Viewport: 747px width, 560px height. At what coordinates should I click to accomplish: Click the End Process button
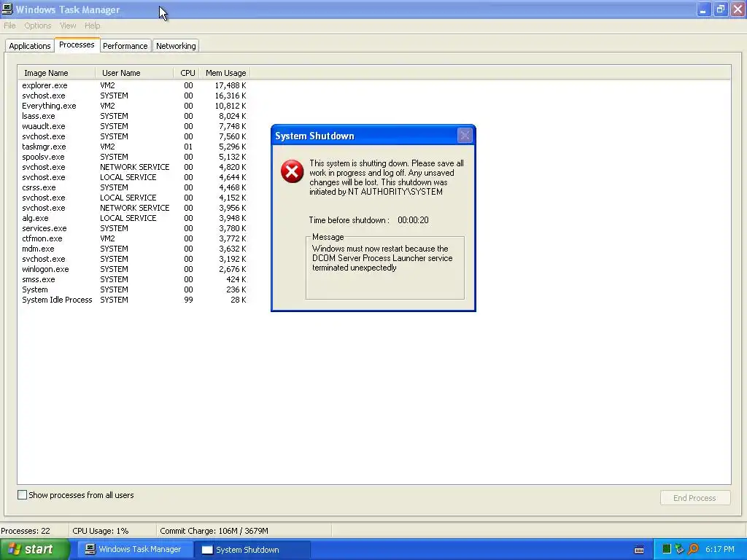695,497
